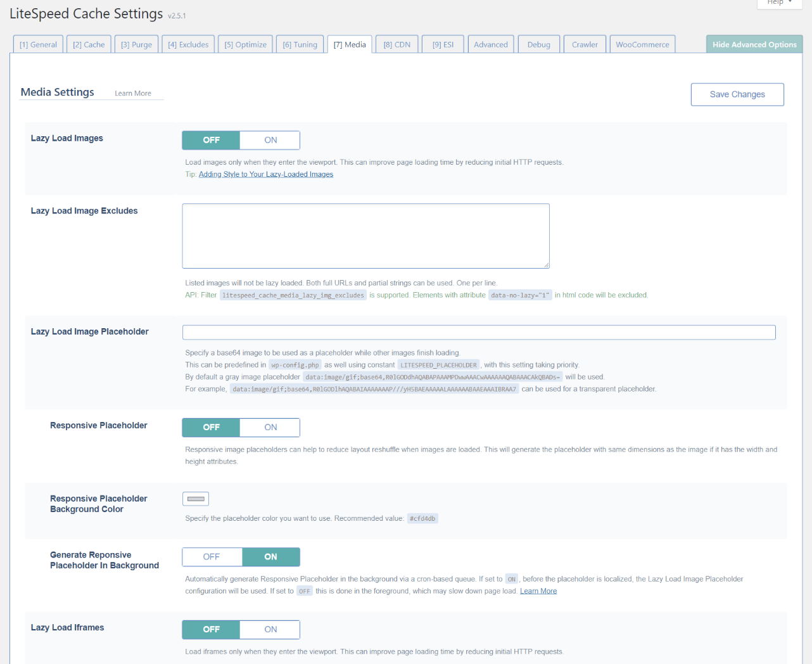The image size is (812, 664).
Task: Click the Save Changes button
Action: pos(737,94)
